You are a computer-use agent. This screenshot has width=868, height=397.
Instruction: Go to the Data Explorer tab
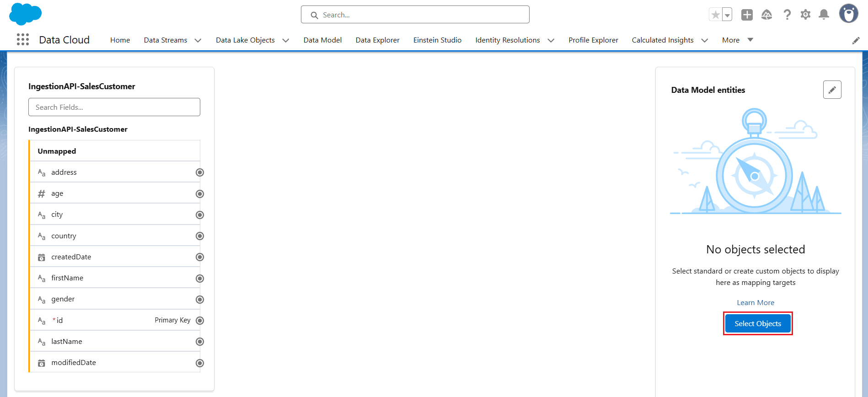pyautogui.click(x=377, y=40)
